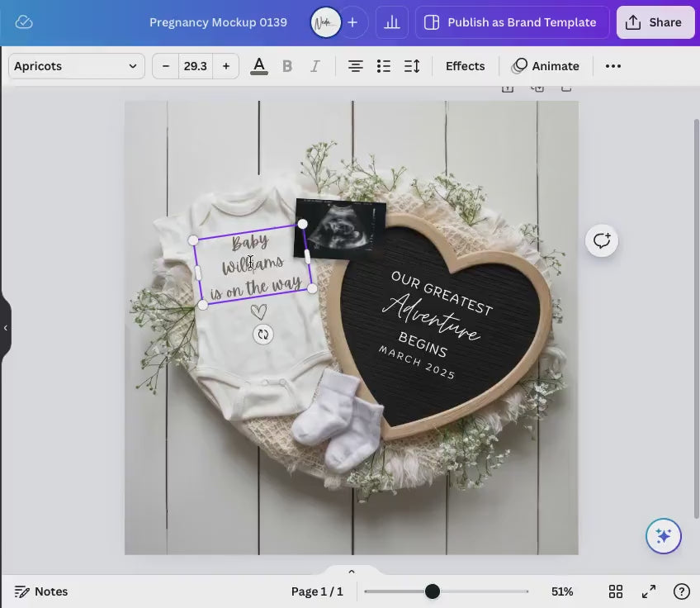The image size is (700, 608).
Task: Open grid view of pages
Action: point(616,591)
